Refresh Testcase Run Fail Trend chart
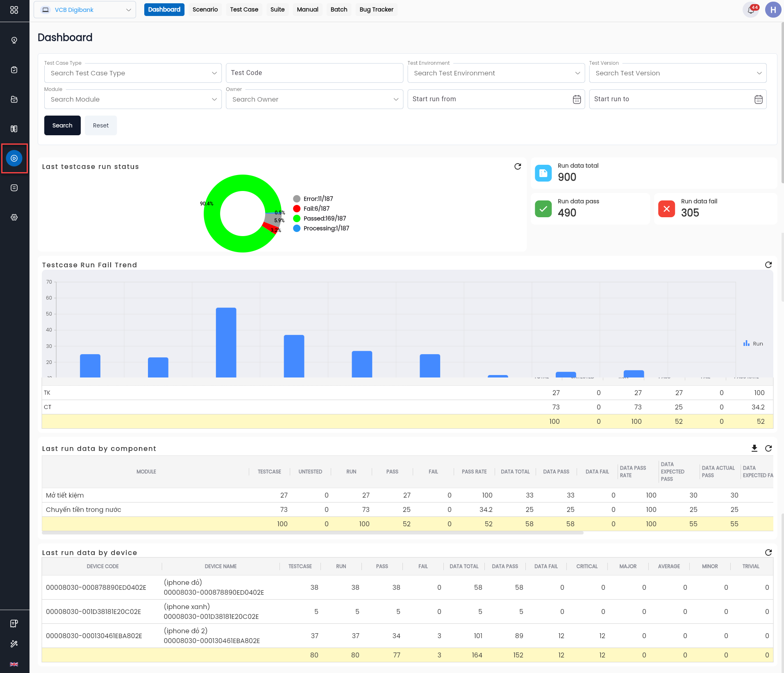The image size is (784, 673). (768, 265)
